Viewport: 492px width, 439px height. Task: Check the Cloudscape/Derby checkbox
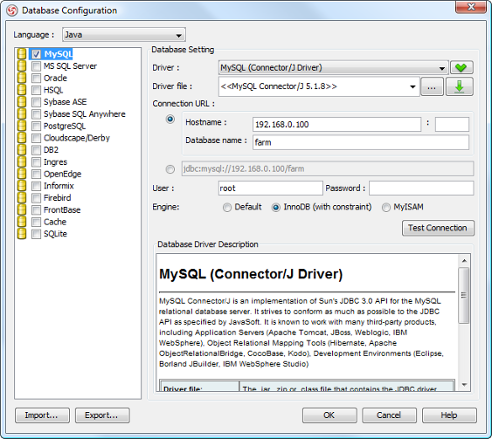click(x=36, y=138)
